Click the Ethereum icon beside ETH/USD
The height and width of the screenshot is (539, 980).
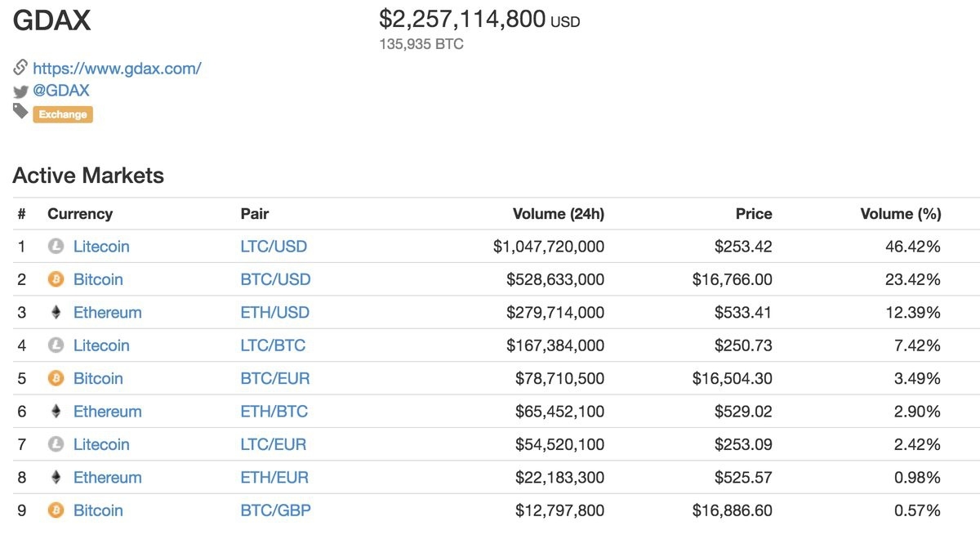pyautogui.click(x=56, y=312)
